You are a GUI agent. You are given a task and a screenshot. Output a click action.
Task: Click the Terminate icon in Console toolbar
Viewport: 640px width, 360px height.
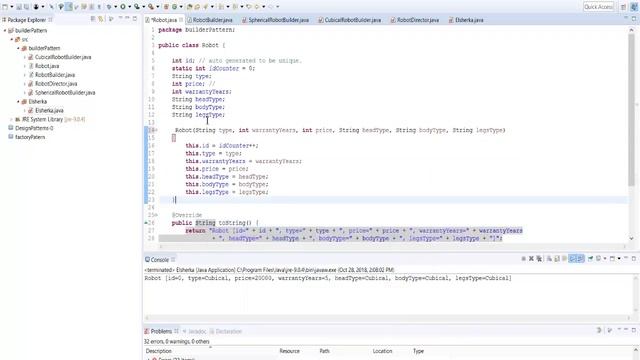[x=524, y=258]
